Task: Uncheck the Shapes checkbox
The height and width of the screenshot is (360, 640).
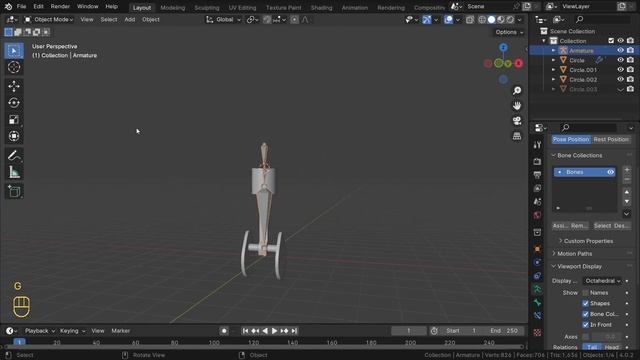Action: pos(586,304)
